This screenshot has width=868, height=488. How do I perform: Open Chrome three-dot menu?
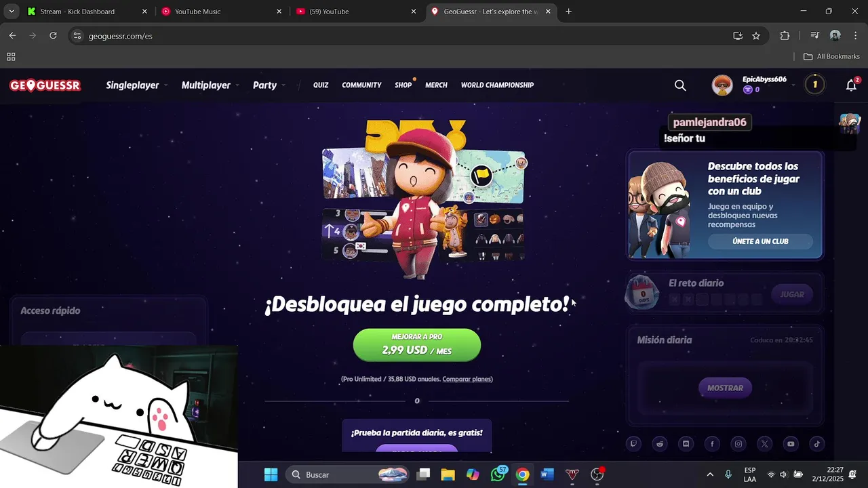click(x=855, y=36)
